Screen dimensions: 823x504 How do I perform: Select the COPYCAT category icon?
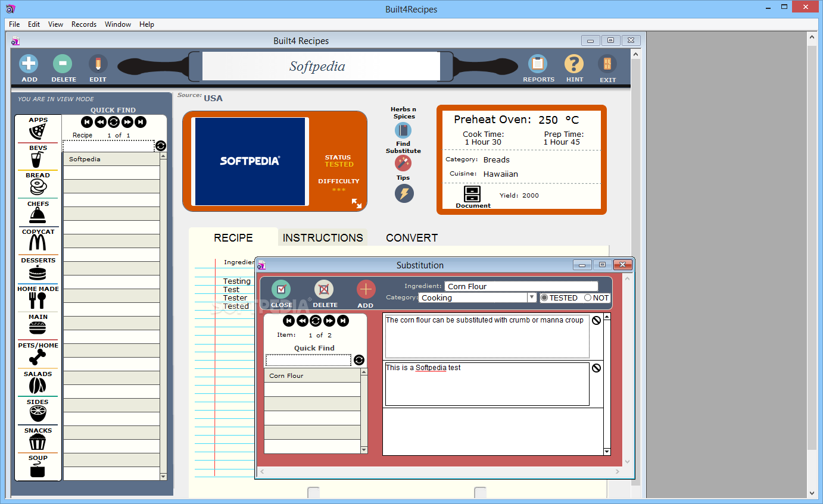[38, 243]
